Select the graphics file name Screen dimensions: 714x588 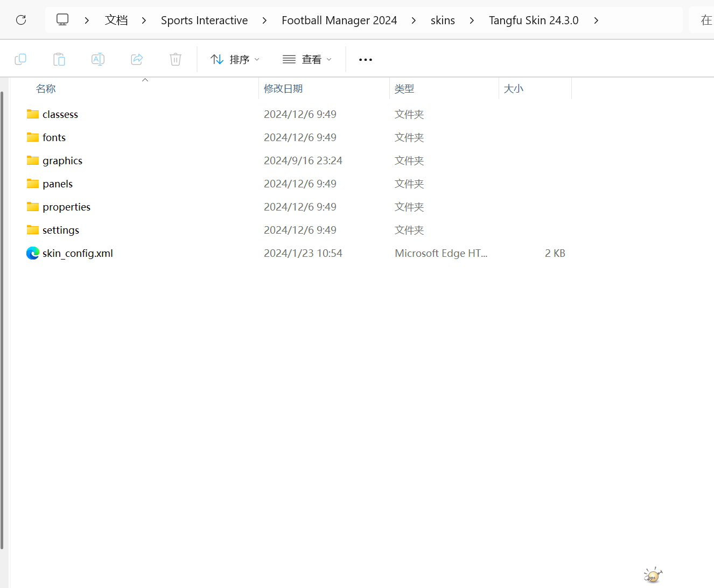tap(62, 160)
